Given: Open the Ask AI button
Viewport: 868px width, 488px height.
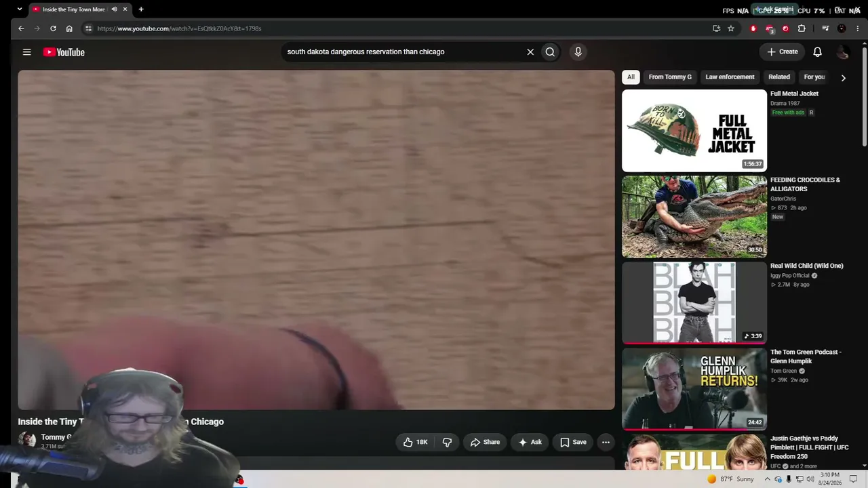Looking at the screenshot, I should (530, 442).
